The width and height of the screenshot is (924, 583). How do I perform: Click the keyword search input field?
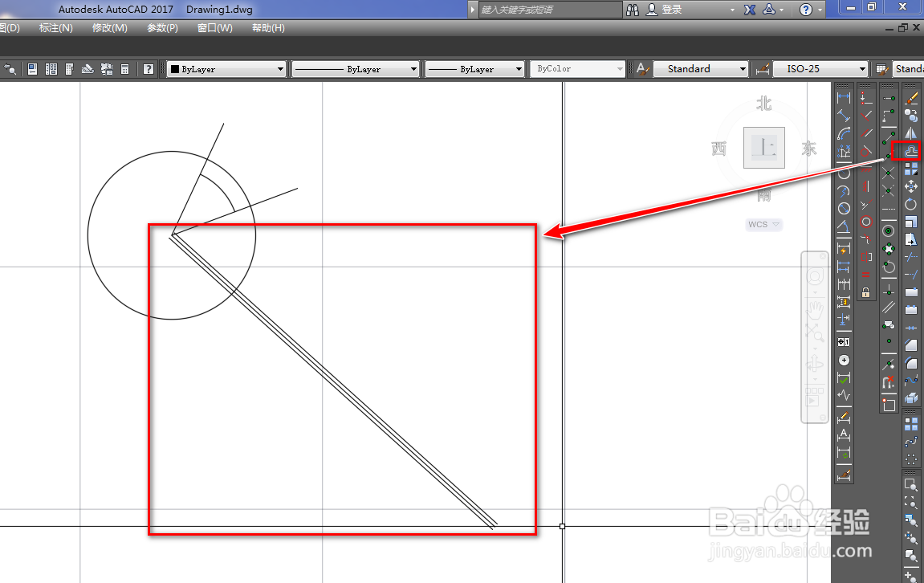point(550,10)
